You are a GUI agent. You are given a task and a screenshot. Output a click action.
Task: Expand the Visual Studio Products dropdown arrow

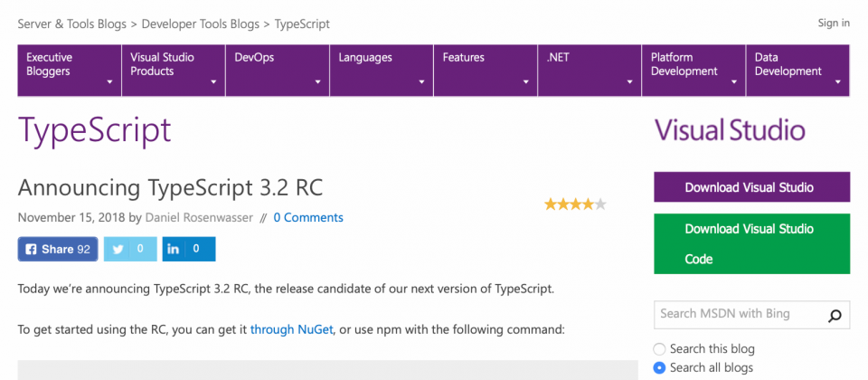pyautogui.click(x=213, y=82)
